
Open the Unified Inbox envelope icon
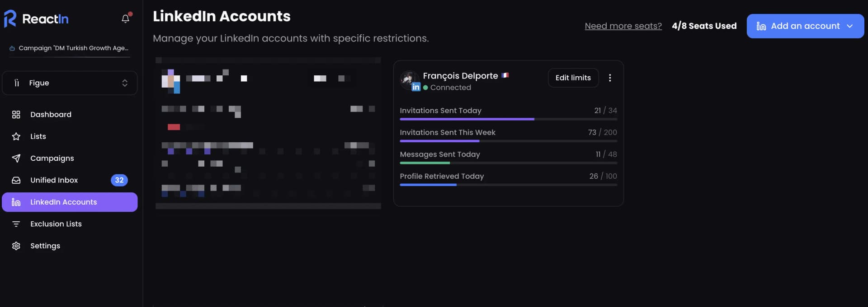tap(16, 180)
